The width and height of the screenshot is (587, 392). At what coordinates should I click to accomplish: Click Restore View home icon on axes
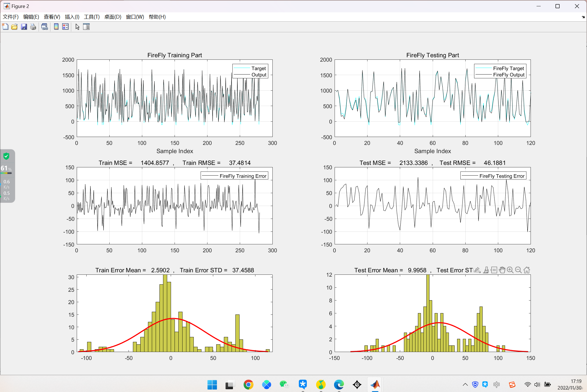point(526,270)
